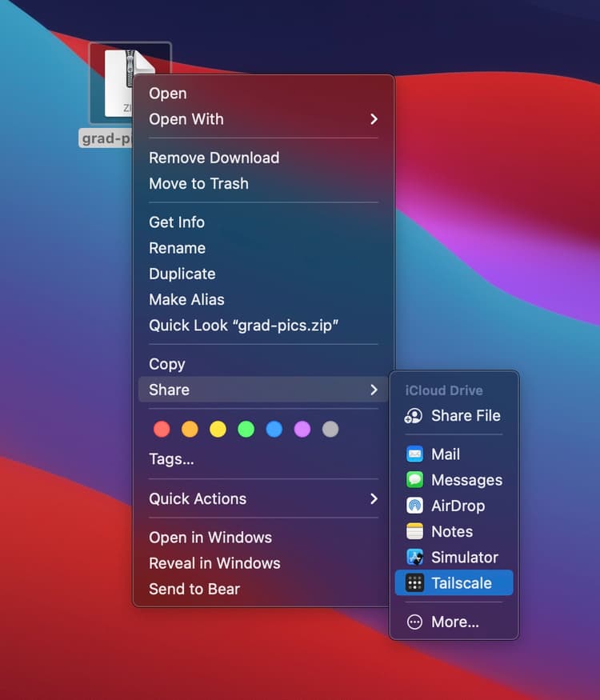600x700 pixels.
Task: Expand the Open With submenu arrow
Action: (x=374, y=119)
